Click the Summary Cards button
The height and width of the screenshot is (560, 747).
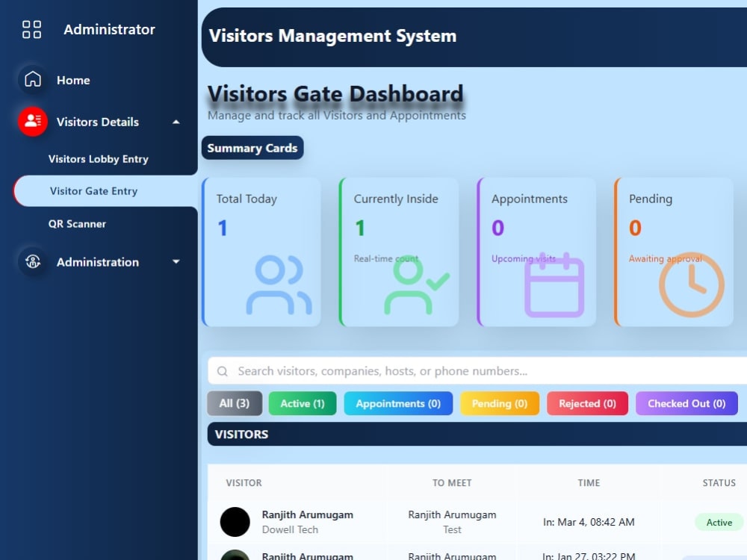pyautogui.click(x=252, y=148)
